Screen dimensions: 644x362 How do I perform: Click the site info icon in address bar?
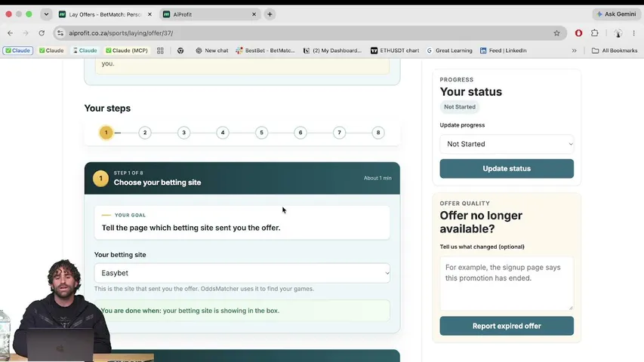60,33
